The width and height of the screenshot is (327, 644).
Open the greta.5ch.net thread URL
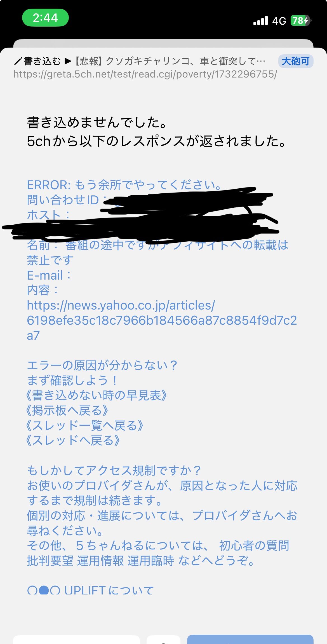pyautogui.click(x=145, y=74)
